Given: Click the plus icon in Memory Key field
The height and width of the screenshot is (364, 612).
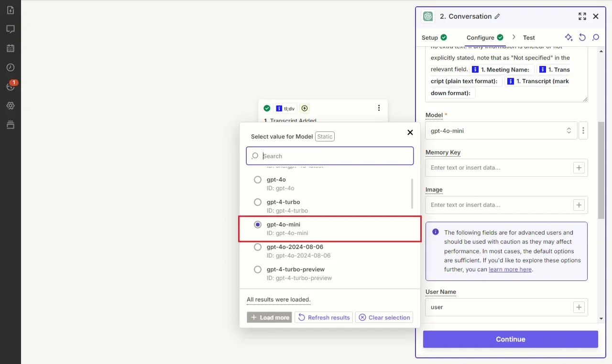Looking at the screenshot, I should coord(579,168).
